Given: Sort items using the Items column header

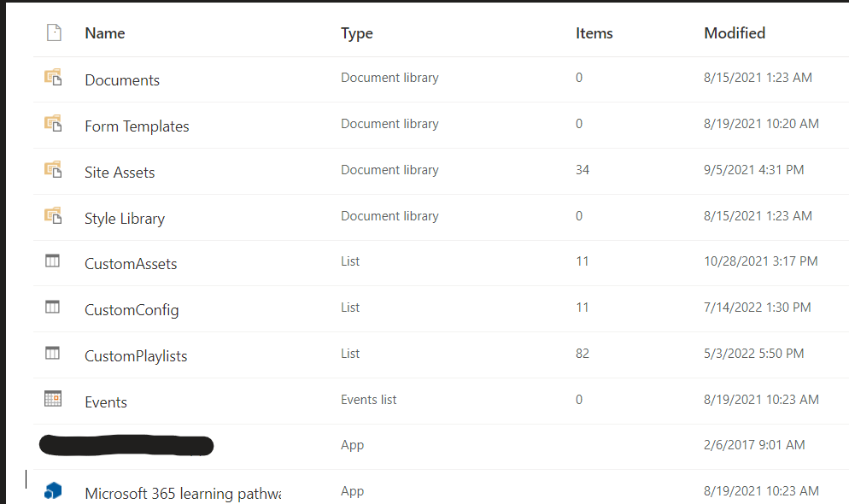Looking at the screenshot, I should 594,33.
